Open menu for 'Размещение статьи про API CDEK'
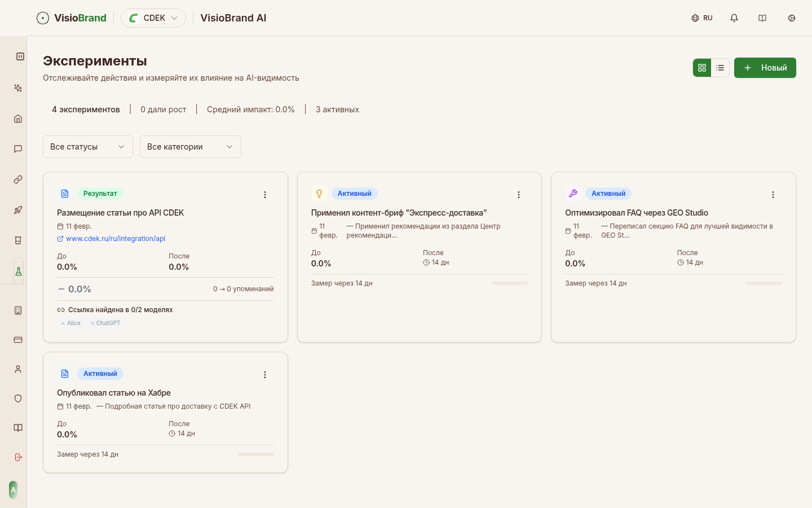This screenshot has width=812, height=508. point(265,195)
